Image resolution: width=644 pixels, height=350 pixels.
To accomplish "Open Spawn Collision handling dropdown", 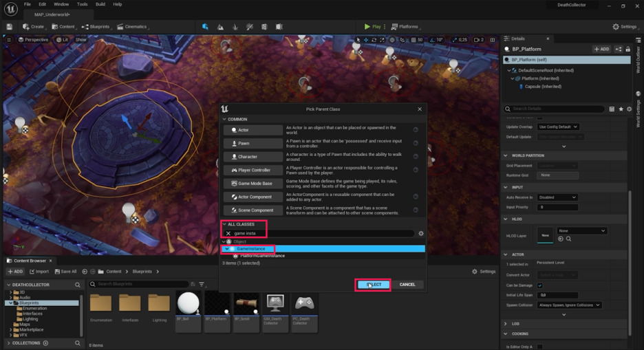I will click(570, 305).
